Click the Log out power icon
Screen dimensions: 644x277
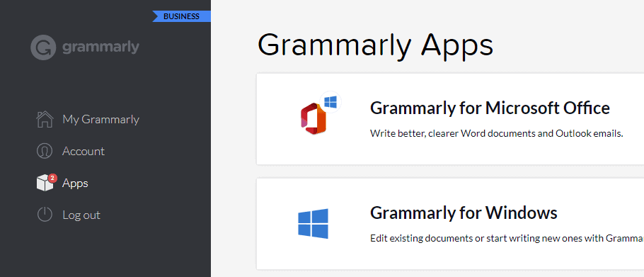pos(45,215)
